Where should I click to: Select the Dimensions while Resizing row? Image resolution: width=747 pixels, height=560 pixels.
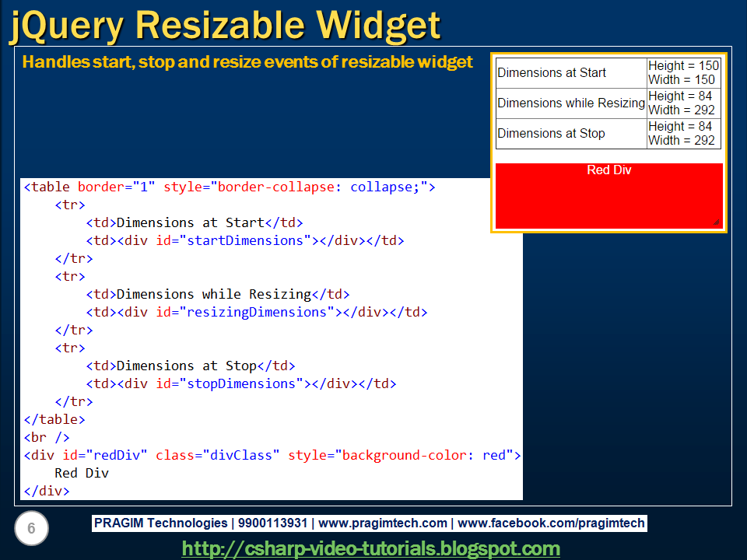point(570,103)
